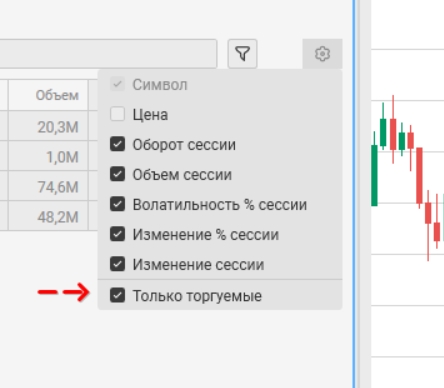Image resolution: width=444 pixels, height=388 pixels.
Task: Disable Волатильность % сессии column
Action: 117,204
